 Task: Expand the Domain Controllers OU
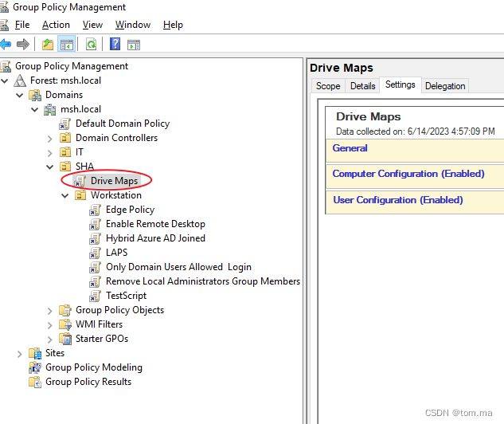tap(50, 139)
